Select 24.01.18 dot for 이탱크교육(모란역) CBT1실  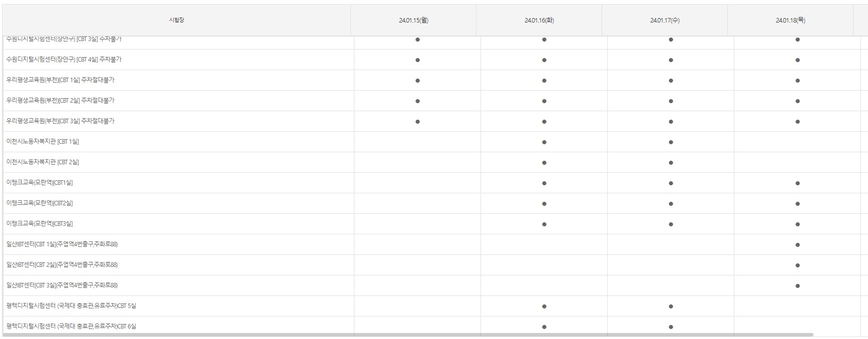click(x=797, y=183)
